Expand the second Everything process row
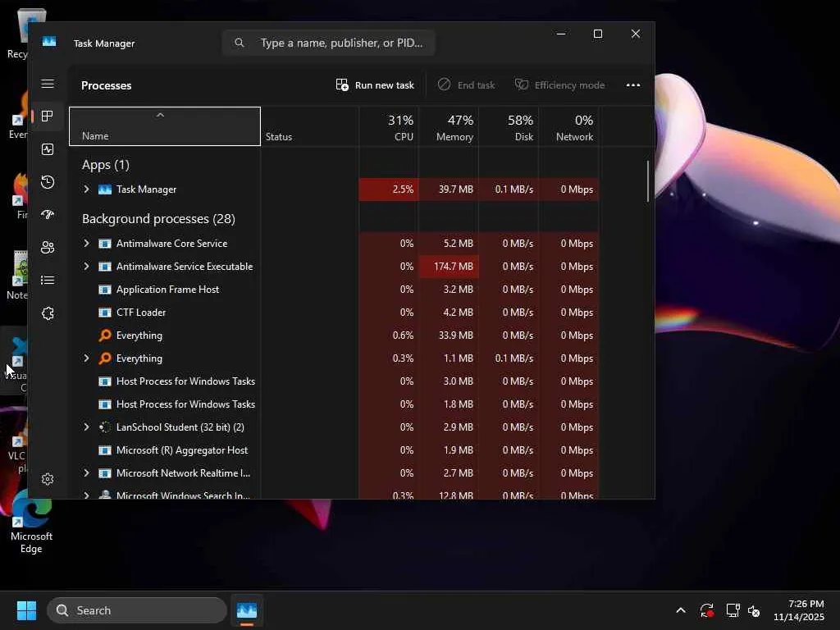840x630 pixels. [x=86, y=358]
